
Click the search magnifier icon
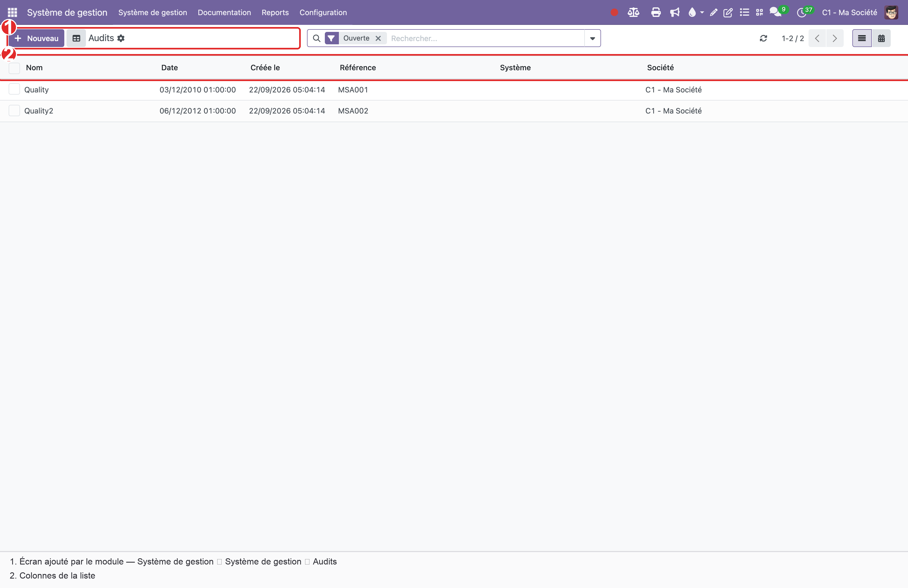(316, 38)
